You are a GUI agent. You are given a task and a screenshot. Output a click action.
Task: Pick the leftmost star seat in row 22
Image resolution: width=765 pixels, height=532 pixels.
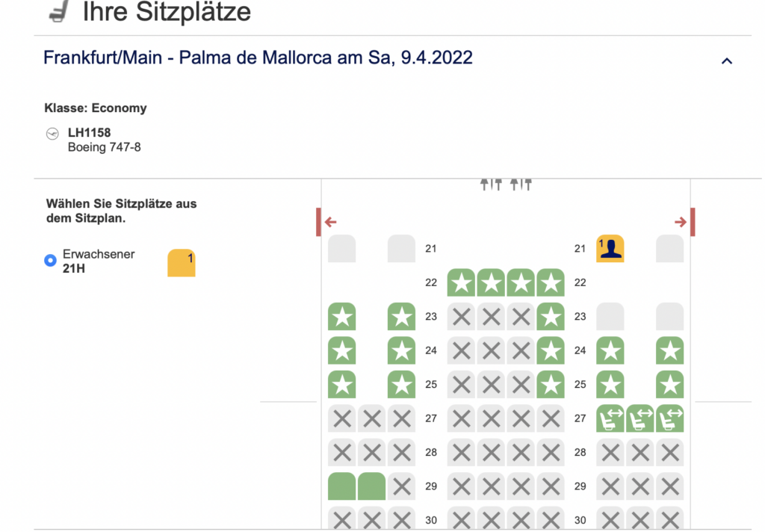pos(462,282)
